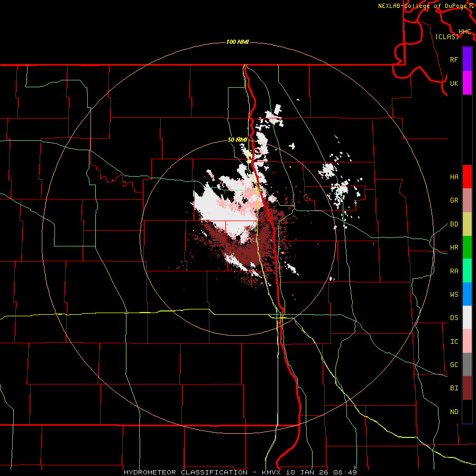The height and width of the screenshot is (476, 476).
Task: Click the 100 NMI range ring label
Action: tap(237, 42)
